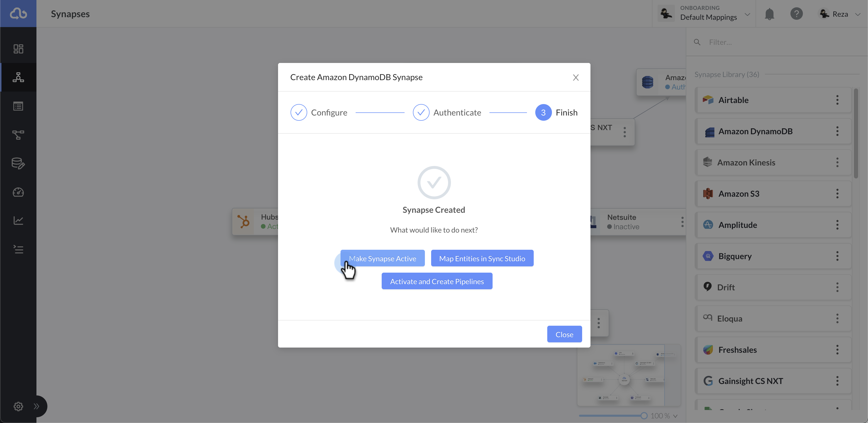Expand the sidebar with double chevron
Screen dimensions: 868x423
(x=36, y=406)
